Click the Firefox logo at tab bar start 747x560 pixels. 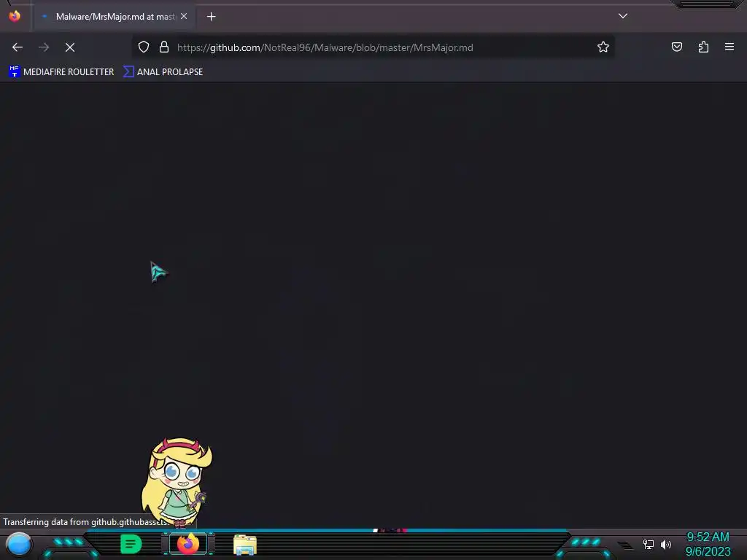[x=15, y=16]
